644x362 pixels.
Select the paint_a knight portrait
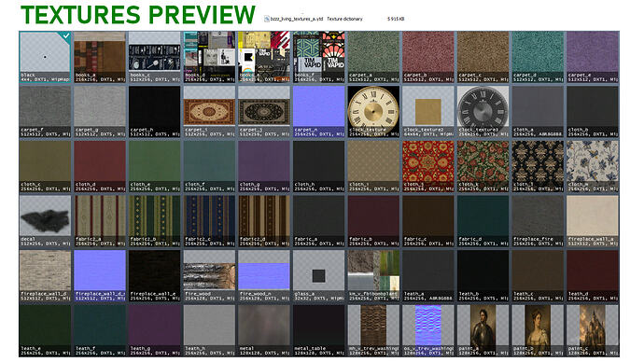[483, 330]
